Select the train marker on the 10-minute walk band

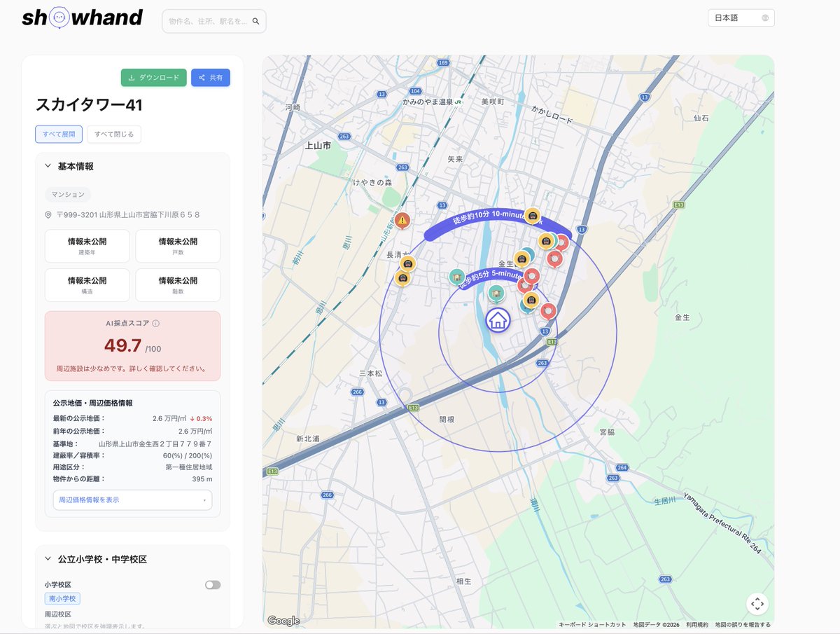pos(533,216)
